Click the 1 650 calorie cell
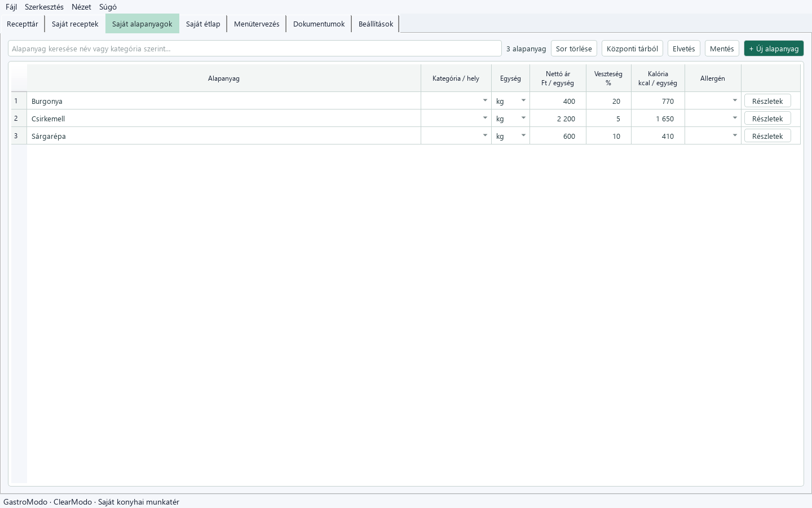This screenshot has height=508, width=812. coord(658,119)
